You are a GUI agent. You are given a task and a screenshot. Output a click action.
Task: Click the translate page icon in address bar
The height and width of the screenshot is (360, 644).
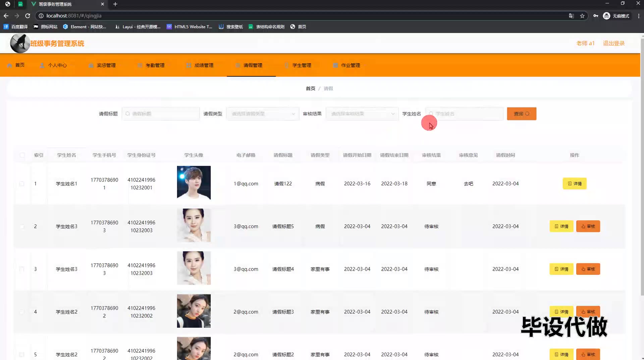point(571,16)
